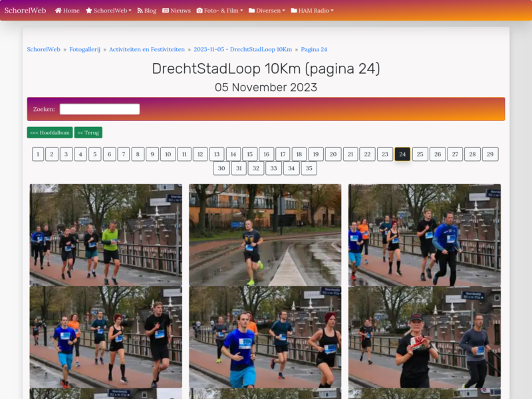The height and width of the screenshot is (399, 532).
Task: Go to gallery page 22
Action: tap(368, 154)
